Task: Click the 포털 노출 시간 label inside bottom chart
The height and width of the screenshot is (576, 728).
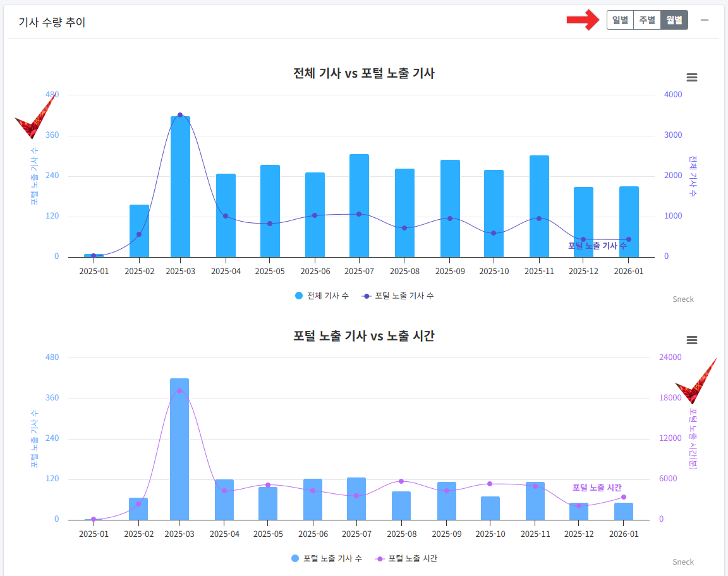Action: click(x=597, y=488)
